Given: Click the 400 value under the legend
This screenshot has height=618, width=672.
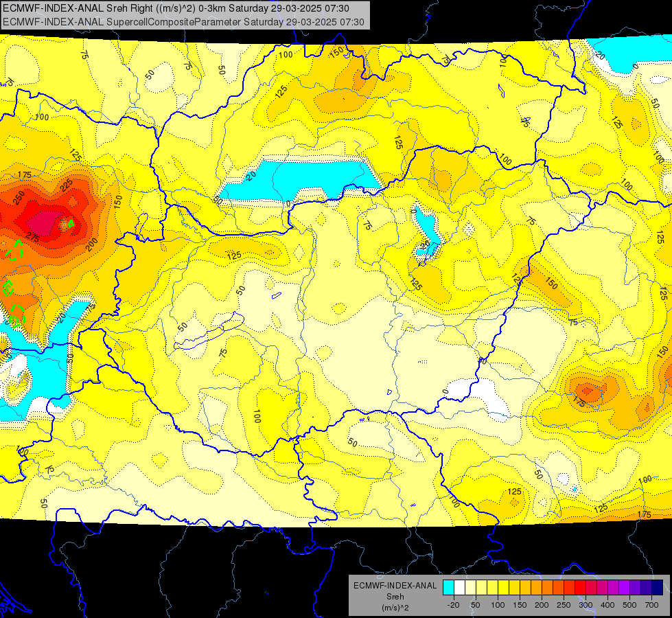Looking at the screenshot, I should [607, 605].
